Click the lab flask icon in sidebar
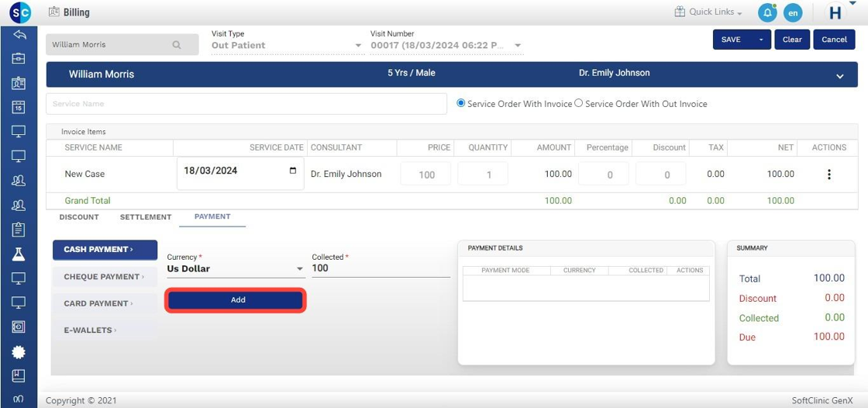 (x=19, y=254)
